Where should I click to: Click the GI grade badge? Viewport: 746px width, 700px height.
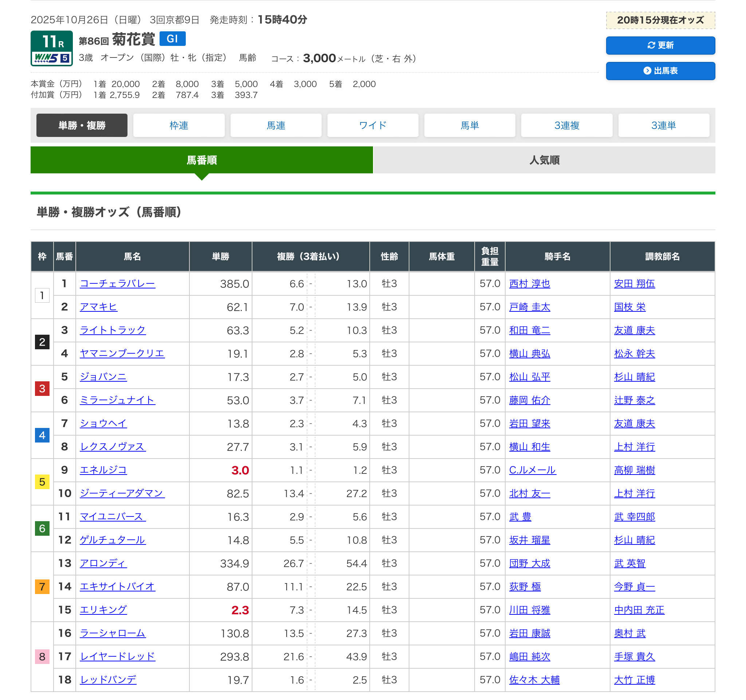point(172,39)
